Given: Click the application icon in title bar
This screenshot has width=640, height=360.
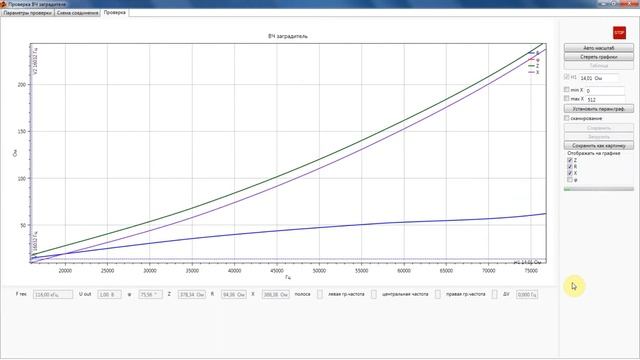Looking at the screenshot, I should [3, 4].
